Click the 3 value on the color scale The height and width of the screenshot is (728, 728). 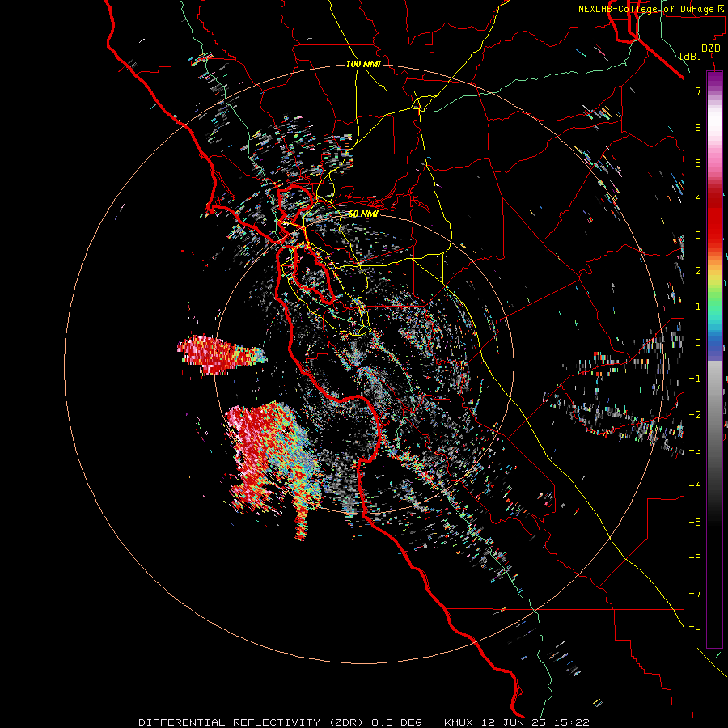pos(698,235)
